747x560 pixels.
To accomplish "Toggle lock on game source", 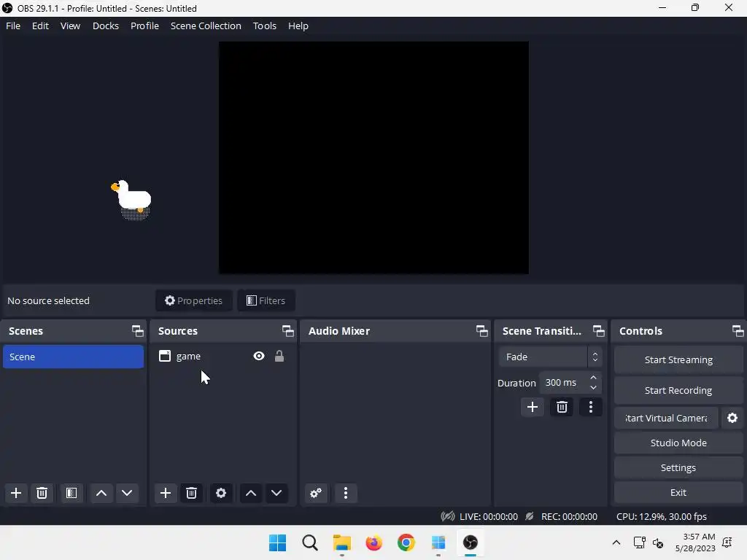I will [x=279, y=356].
